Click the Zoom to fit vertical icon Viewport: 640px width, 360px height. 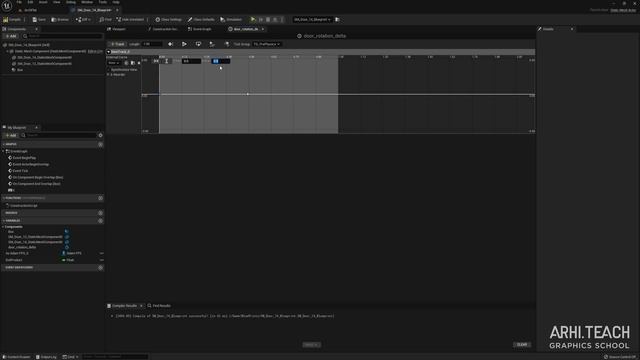166,61
